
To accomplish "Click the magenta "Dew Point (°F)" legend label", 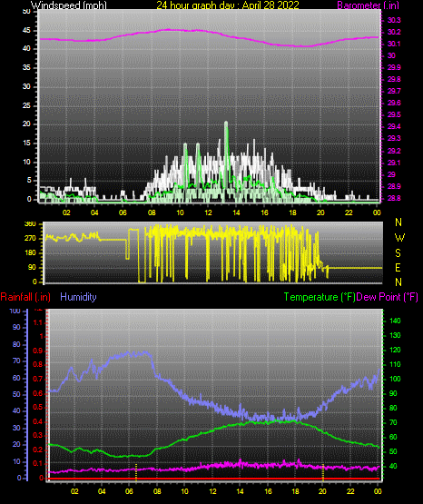I will (388, 297).
